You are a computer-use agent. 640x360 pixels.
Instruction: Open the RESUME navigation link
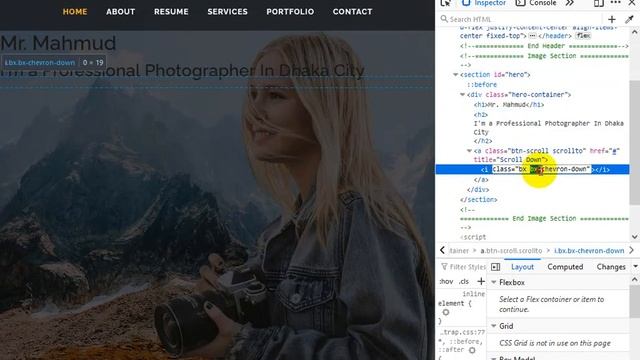171,12
